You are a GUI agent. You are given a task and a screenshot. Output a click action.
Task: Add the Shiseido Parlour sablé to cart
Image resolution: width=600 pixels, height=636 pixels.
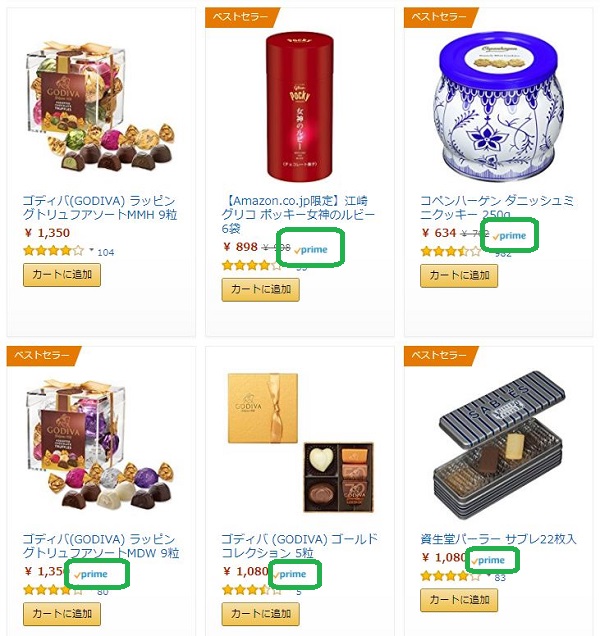point(459,600)
